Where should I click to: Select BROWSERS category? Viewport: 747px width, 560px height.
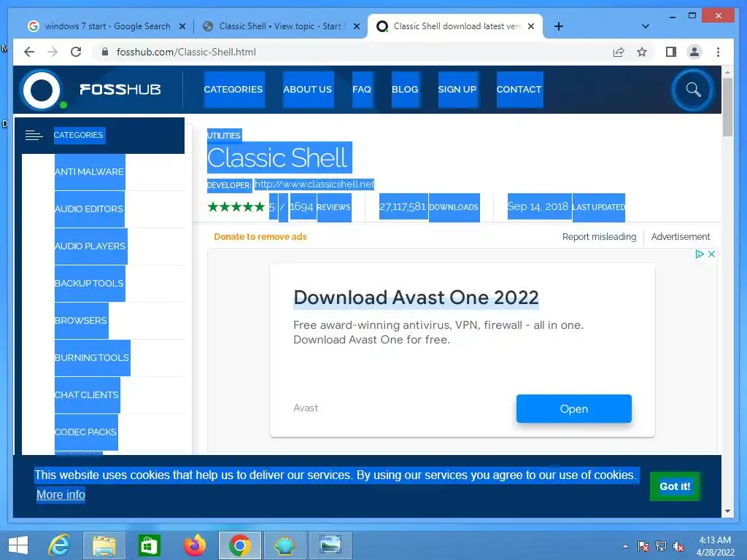click(x=81, y=321)
